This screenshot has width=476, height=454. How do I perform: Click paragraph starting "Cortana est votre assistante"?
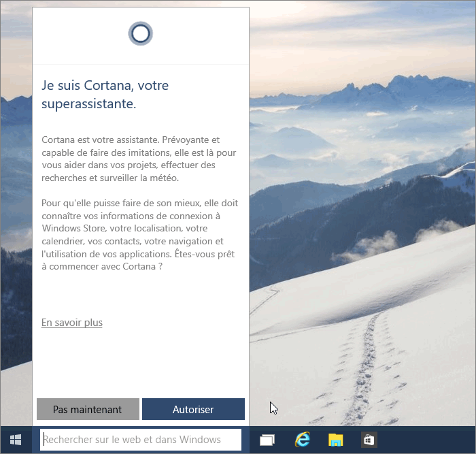(x=139, y=159)
